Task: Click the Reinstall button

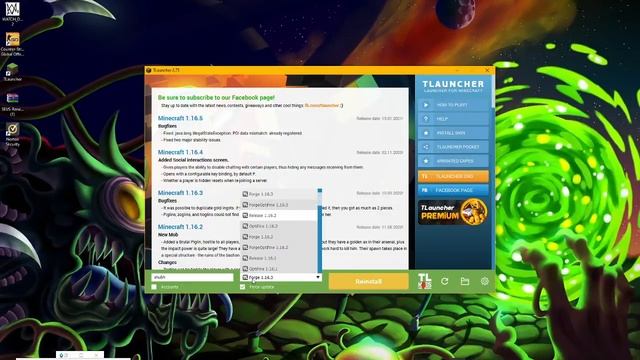Action: pos(368,281)
